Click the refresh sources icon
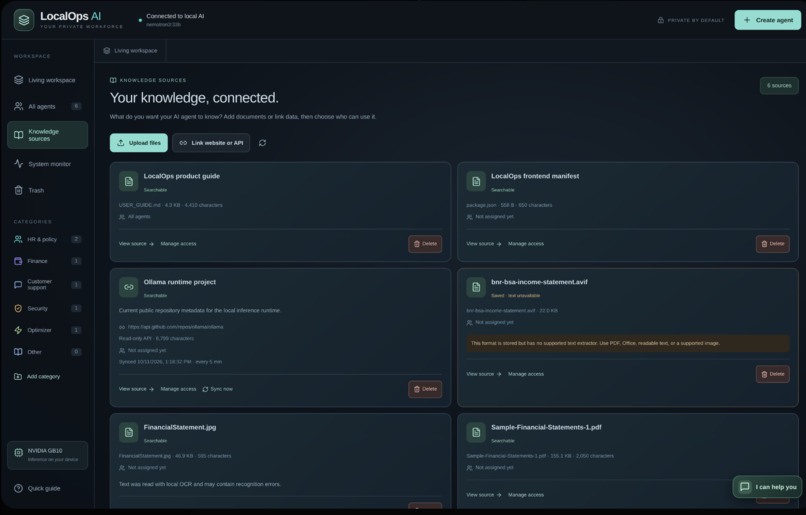806x515 pixels. (263, 143)
